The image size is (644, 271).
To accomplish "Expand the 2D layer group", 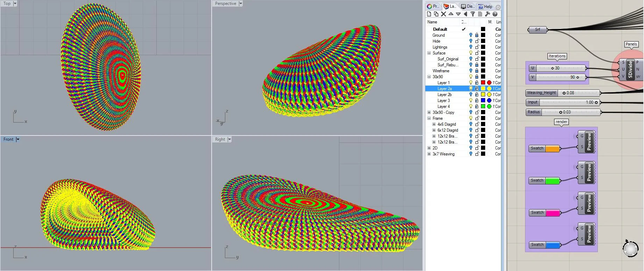I will tap(429, 148).
